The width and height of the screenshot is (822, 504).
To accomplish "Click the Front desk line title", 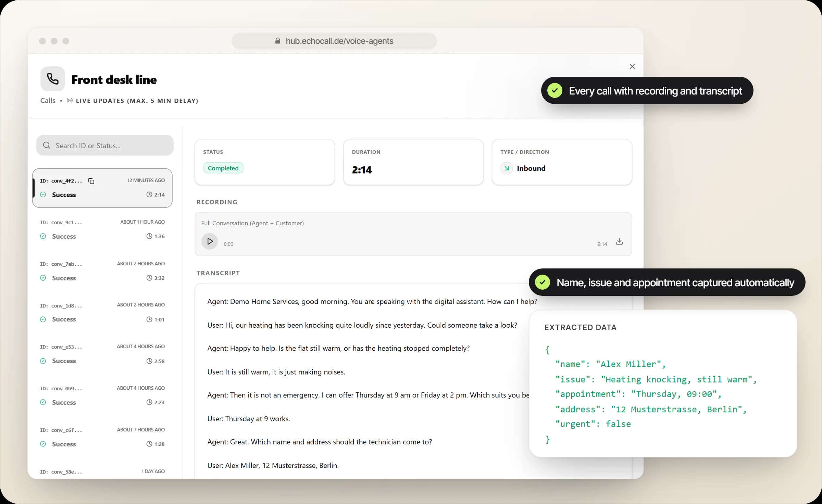I will click(x=114, y=79).
